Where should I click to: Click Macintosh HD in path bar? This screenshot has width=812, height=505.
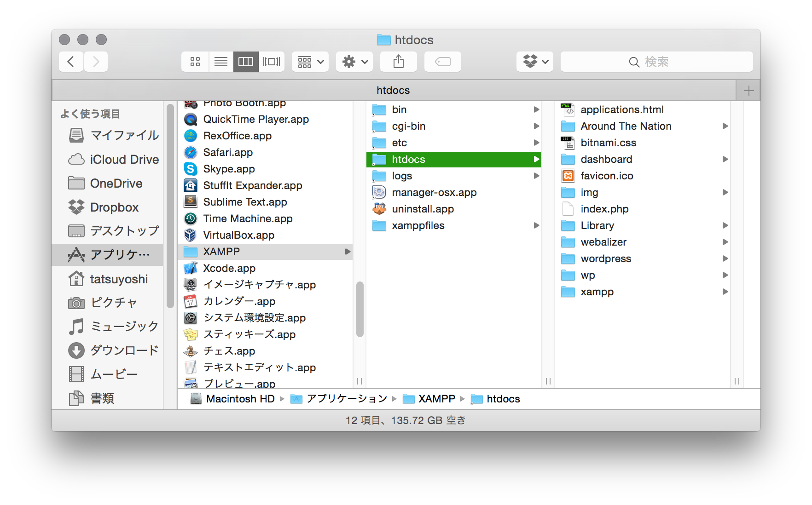[x=233, y=399]
